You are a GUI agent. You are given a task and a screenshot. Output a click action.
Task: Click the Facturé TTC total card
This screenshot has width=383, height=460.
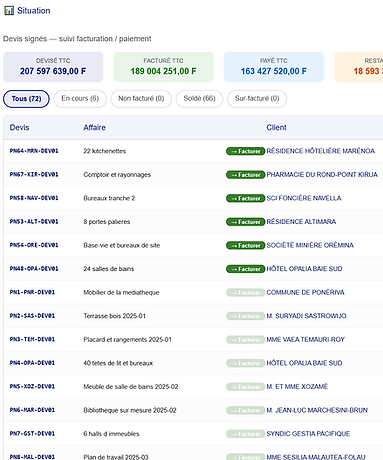coord(163,67)
